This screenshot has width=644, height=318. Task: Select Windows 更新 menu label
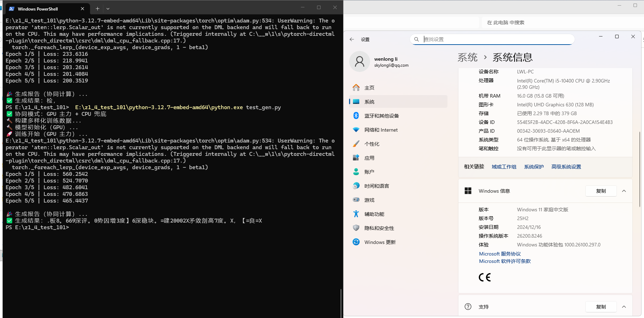click(x=380, y=242)
